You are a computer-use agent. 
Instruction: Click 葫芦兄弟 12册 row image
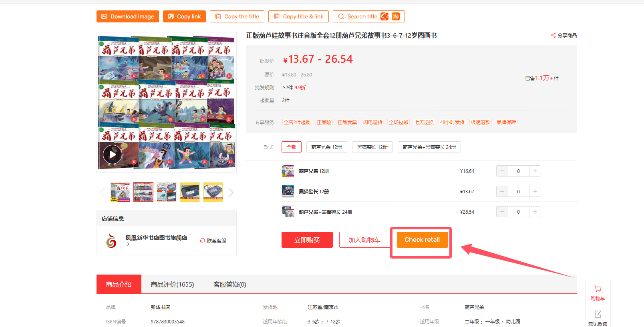point(288,171)
